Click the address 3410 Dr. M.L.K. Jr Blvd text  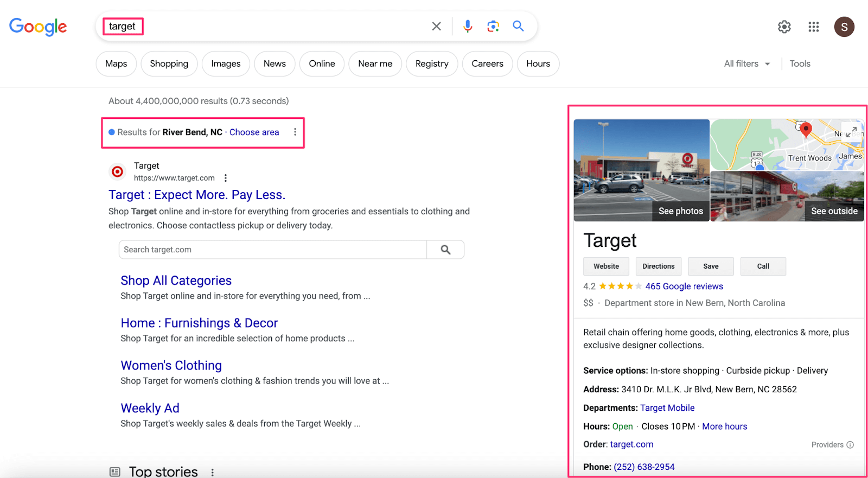point(709,389)
